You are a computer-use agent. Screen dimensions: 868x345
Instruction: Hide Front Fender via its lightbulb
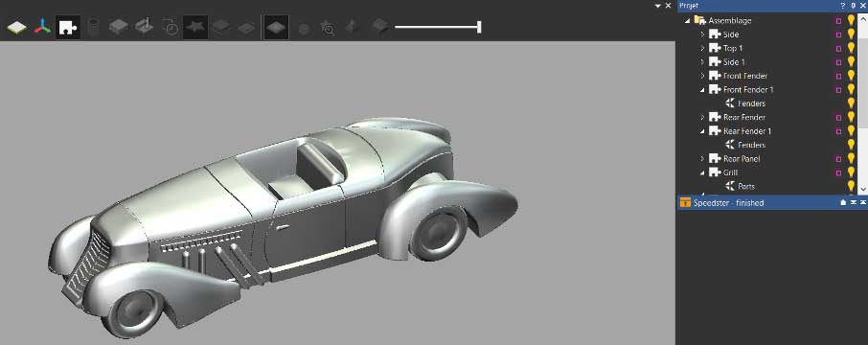[851, 76]
